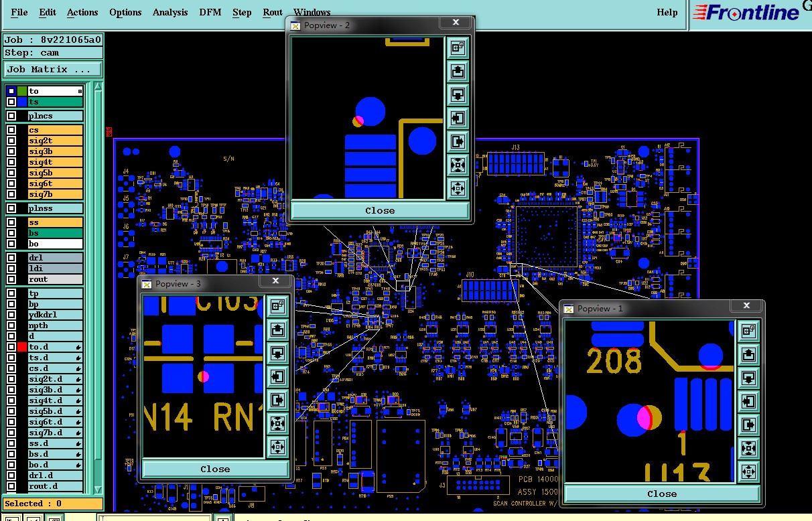Open the Help menu
The height and width of the screenshot is (521, 812).
667,12
